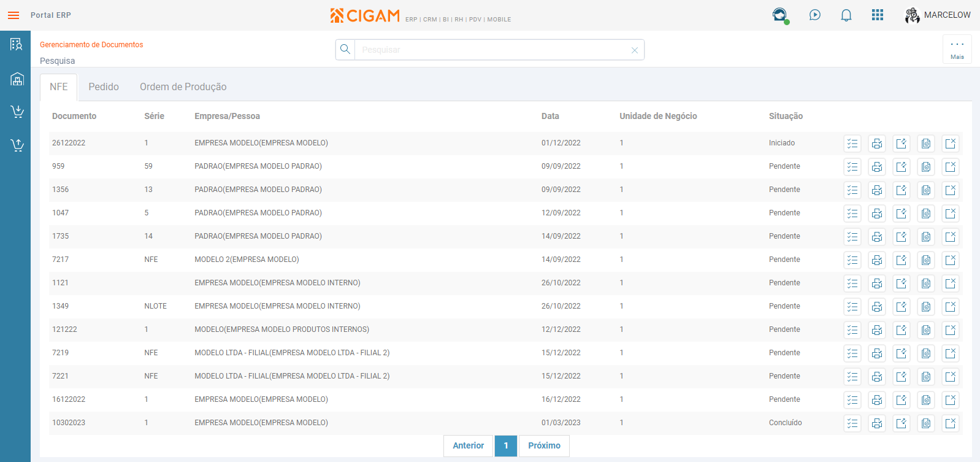Click the Unidade de Negócio column header
The image size is (980, 462).
[658, 116]
